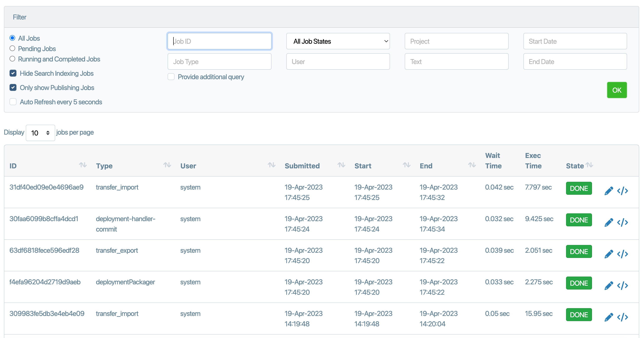The height and width of the screenshot is (338, 644).
Task: Click the edit pencil for the deployment-handler-commit job
Action: 608,222
